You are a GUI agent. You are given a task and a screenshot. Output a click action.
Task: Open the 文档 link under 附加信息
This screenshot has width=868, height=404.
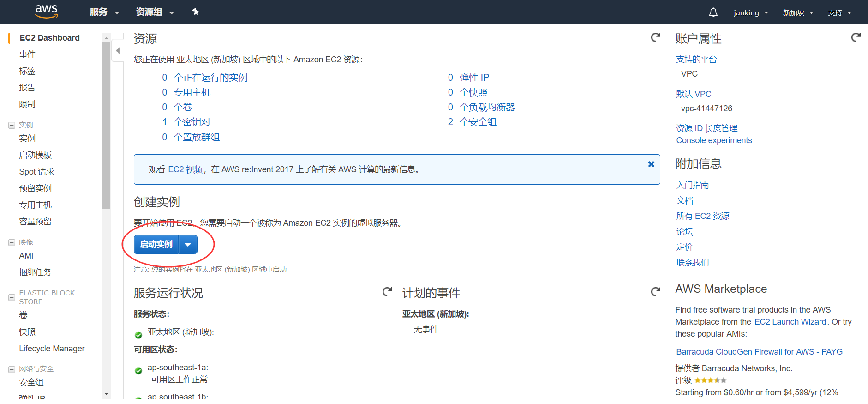[685, 200]
